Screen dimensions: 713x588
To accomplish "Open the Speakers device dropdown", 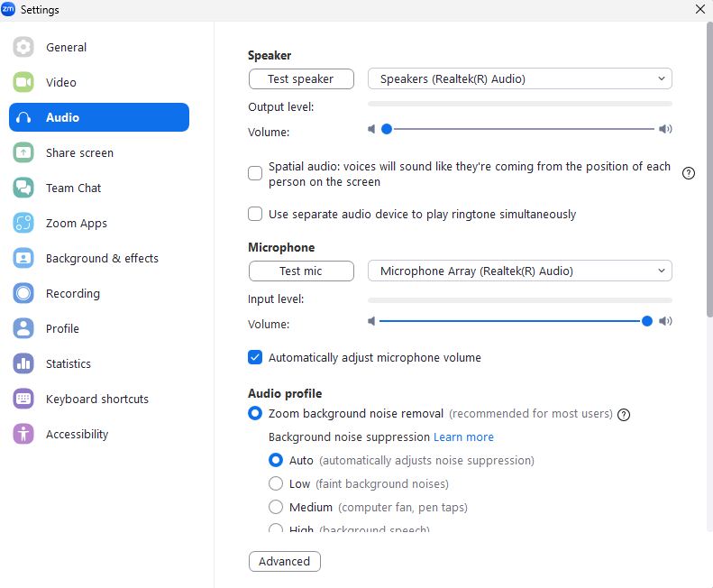I will [520, 78].
